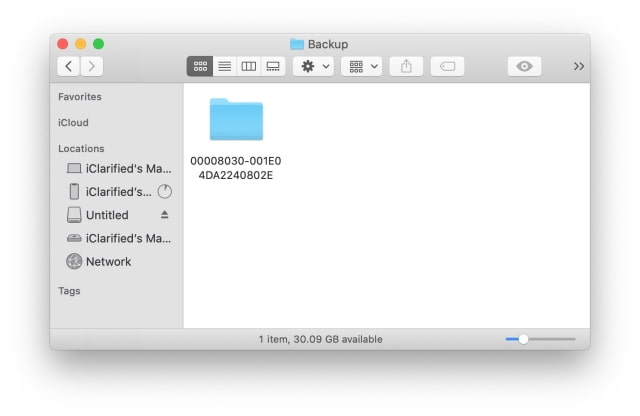The image size is (640, 416).
Task: Open iClarified's iPhone in the sidebar
Action: (x=117, y=192)
